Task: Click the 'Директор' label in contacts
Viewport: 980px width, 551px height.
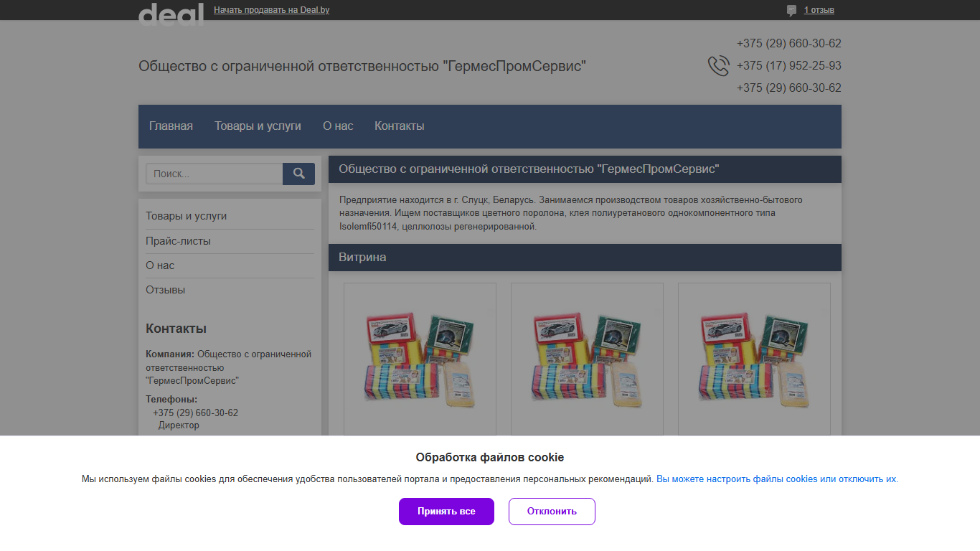Action: [x=179, y=425]
